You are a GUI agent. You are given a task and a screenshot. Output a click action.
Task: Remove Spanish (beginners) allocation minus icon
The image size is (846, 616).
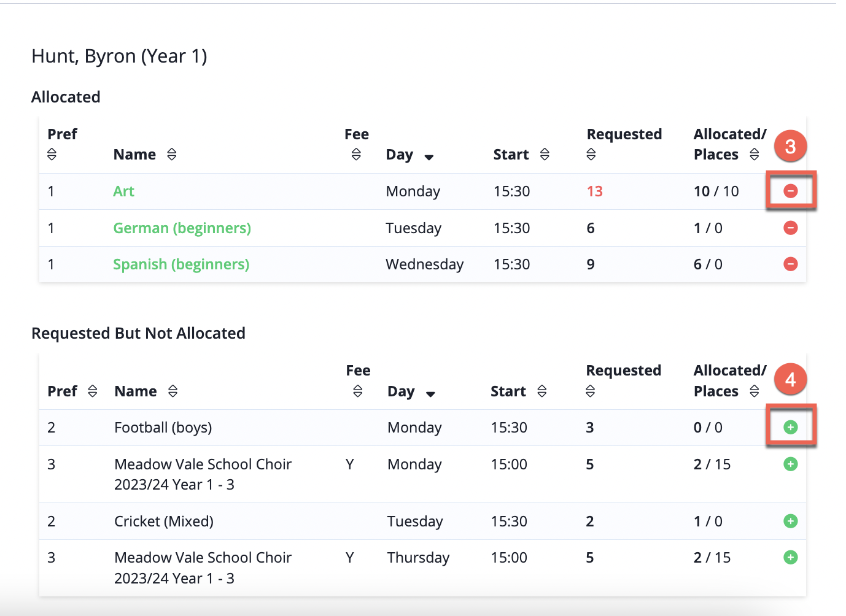click(791, 264)
